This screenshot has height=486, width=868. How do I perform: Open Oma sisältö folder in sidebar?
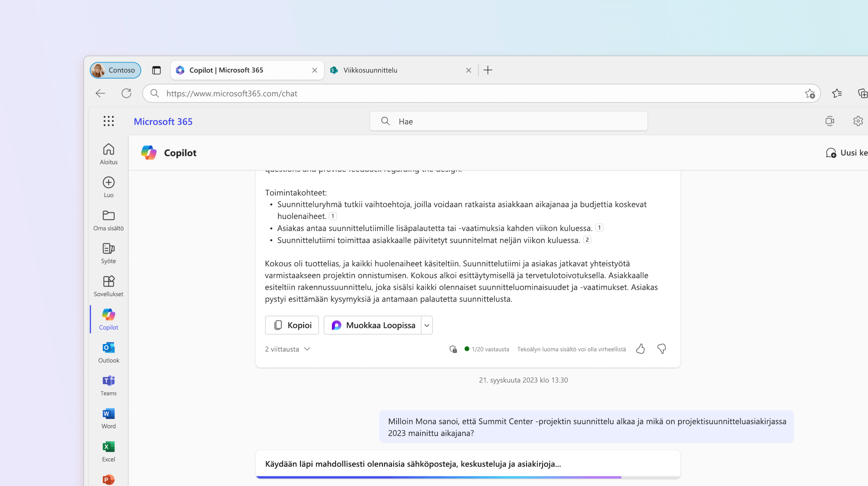(109, 220)
